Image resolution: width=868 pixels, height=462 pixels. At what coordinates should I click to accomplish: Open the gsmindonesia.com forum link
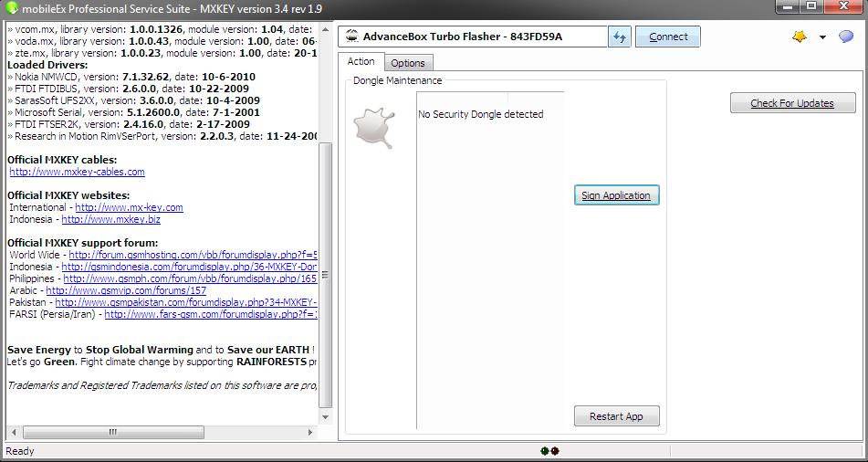point(189,267)
